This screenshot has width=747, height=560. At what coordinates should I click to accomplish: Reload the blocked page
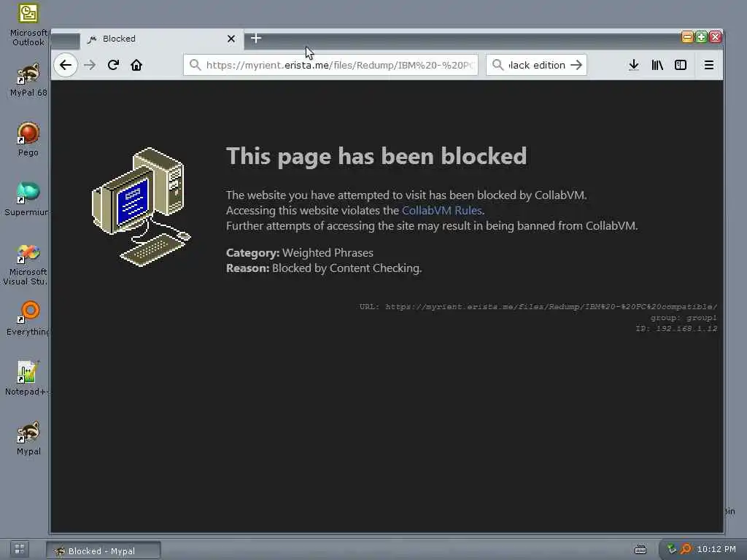[x=113, y=65]
